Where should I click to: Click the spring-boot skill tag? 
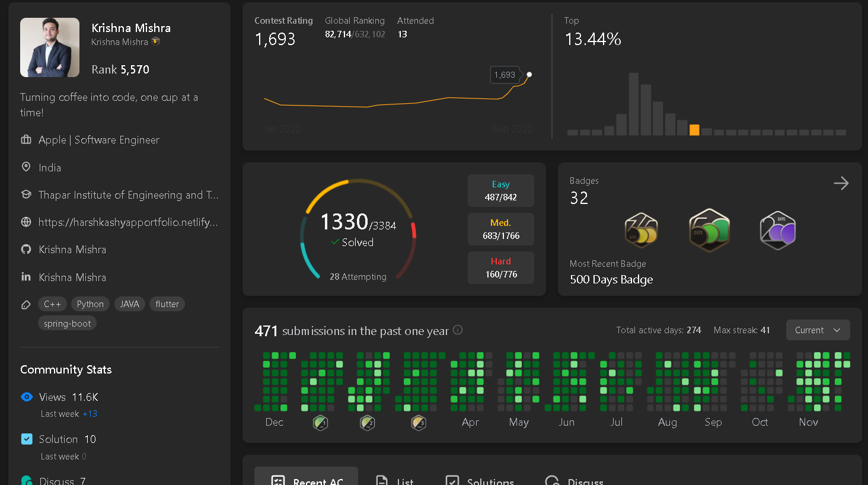pos(68,324)
